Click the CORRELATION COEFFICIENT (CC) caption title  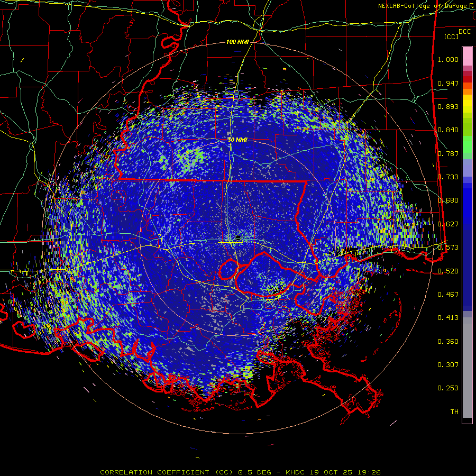[x=167, y=472]
